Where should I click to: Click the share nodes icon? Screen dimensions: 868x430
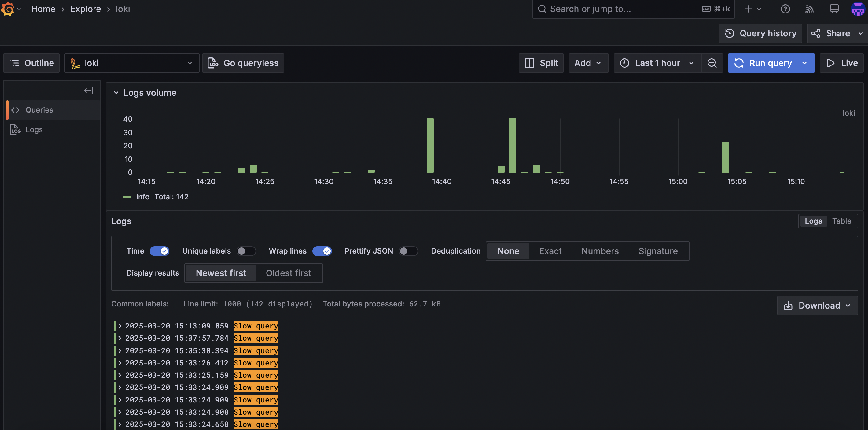click(x=816, y=33)
